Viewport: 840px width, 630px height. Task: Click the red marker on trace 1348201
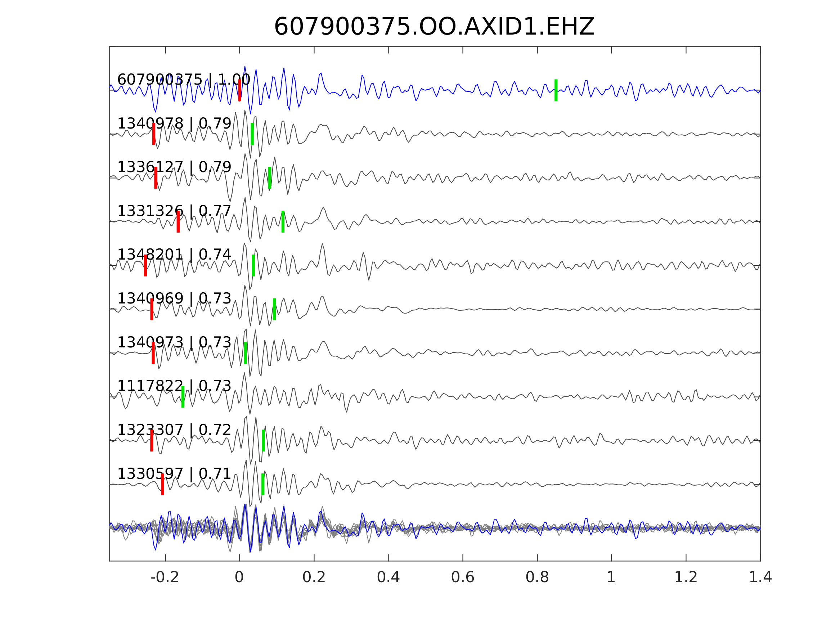tap(145, 265)
